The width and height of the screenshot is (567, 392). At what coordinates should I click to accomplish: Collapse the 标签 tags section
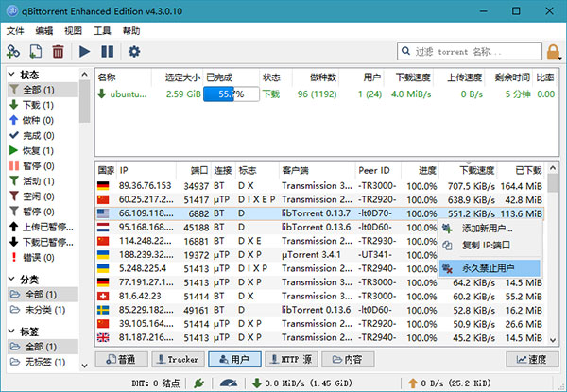pyautogui.click(x=10, y=332)
